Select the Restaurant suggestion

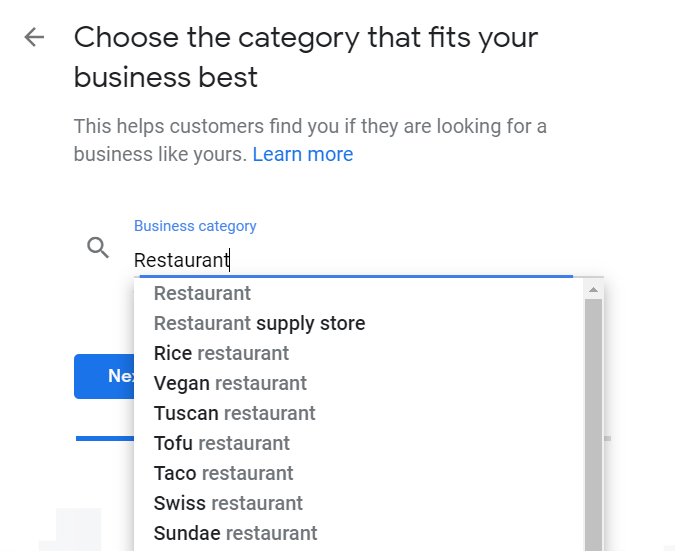pos(202,293)
